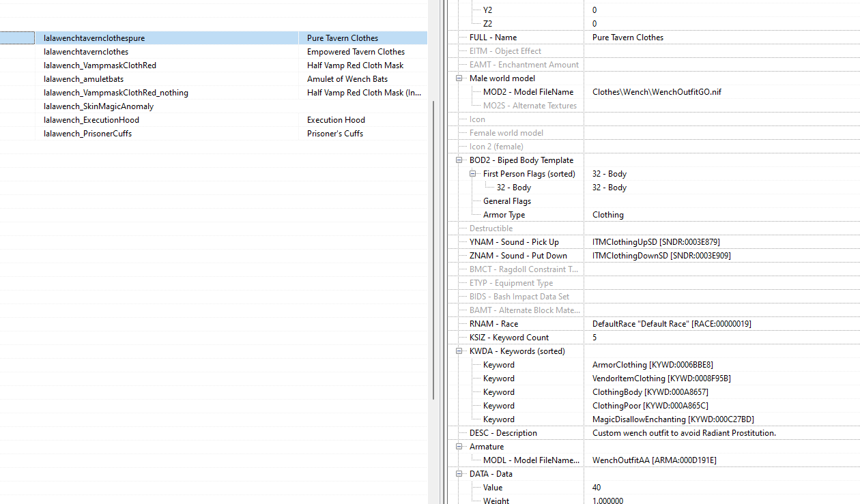Collapse the DATA - Data node
Viewport: 860px width, 504px height.
coord(461,474)
